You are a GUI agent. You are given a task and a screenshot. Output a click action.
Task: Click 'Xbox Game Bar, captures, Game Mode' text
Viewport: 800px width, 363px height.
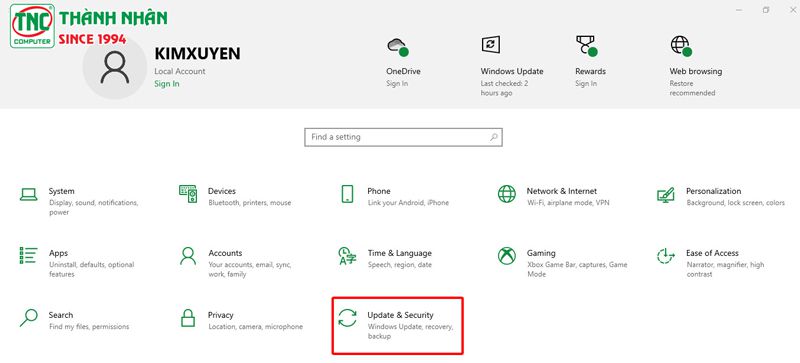coord(577,270)
